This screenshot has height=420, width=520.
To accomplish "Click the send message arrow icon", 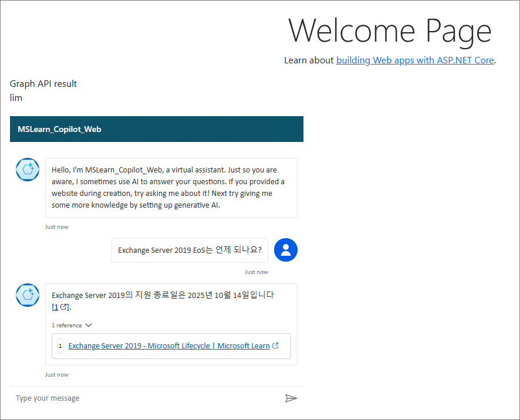I will tap(291, 398).
